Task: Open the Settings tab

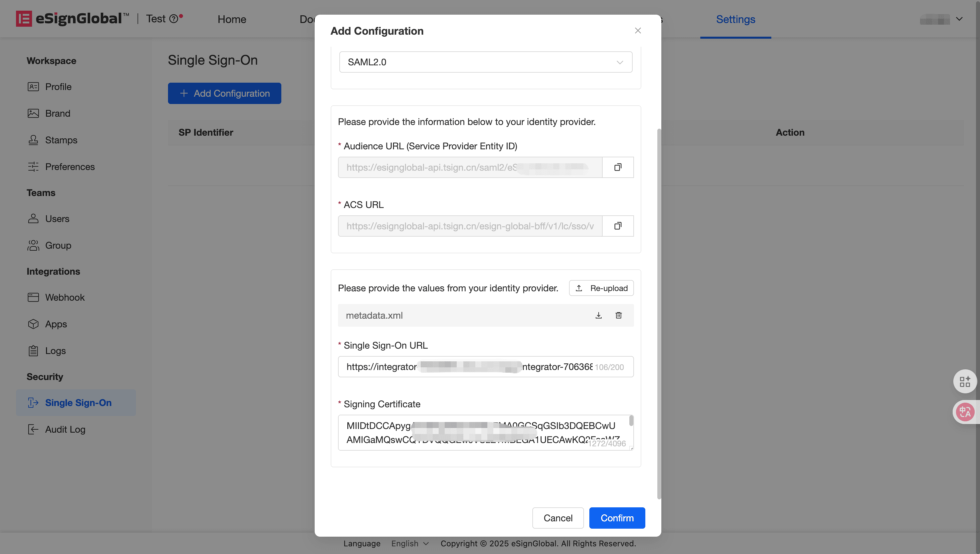Action: tap(735, 19)
